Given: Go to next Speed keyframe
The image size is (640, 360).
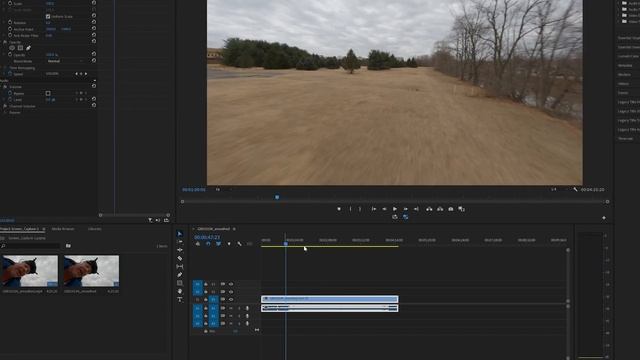Looking at the screenshot, I should 86,74.
